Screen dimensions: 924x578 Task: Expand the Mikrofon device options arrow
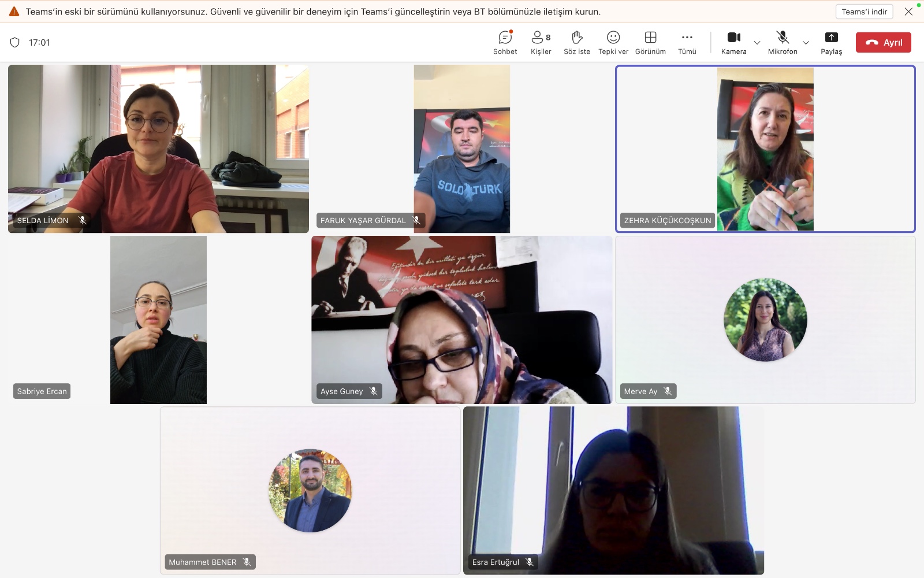coord(806,43)
